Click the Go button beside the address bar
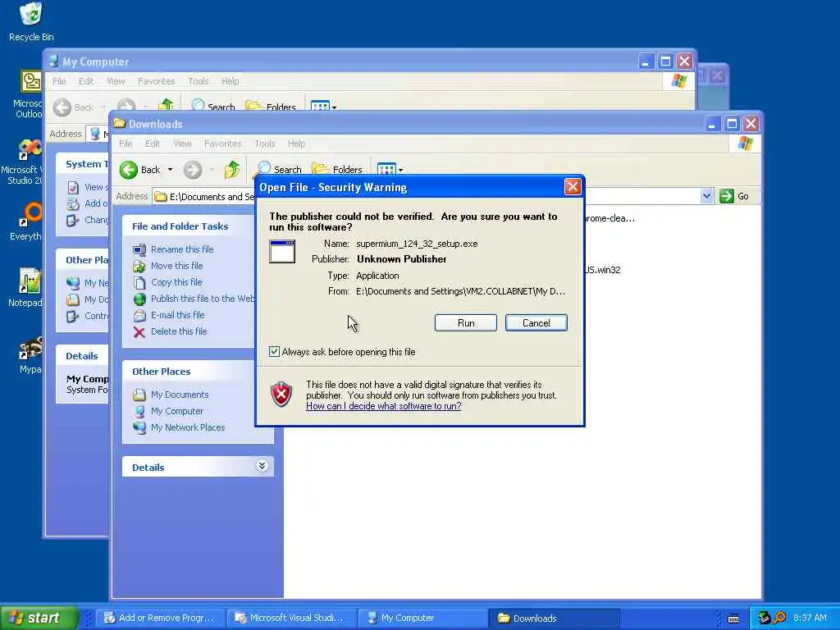Viewport: 840px width, 630px height. (x=734, y=196)
